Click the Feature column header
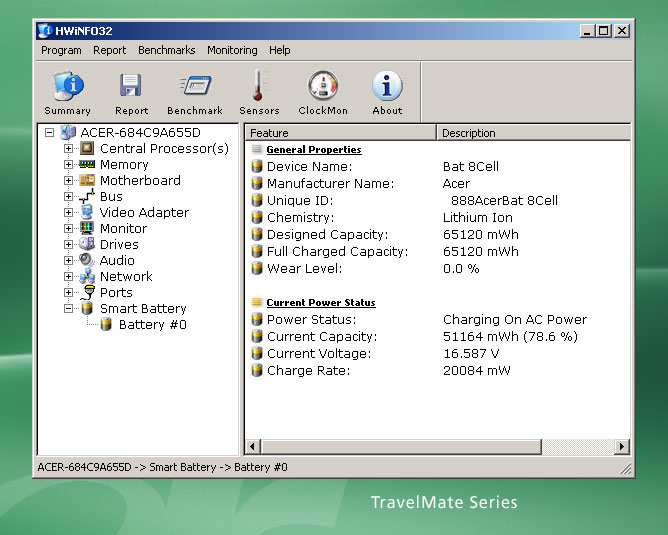The width and height of the screenshot is (668, 535). click(x=341, y=133)
